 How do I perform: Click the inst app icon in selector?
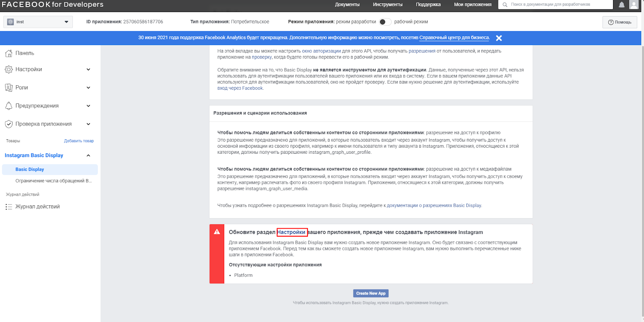pos(10,22)
